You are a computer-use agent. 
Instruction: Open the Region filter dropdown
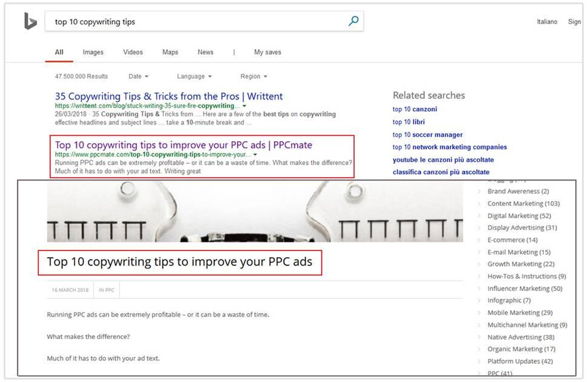253,76
